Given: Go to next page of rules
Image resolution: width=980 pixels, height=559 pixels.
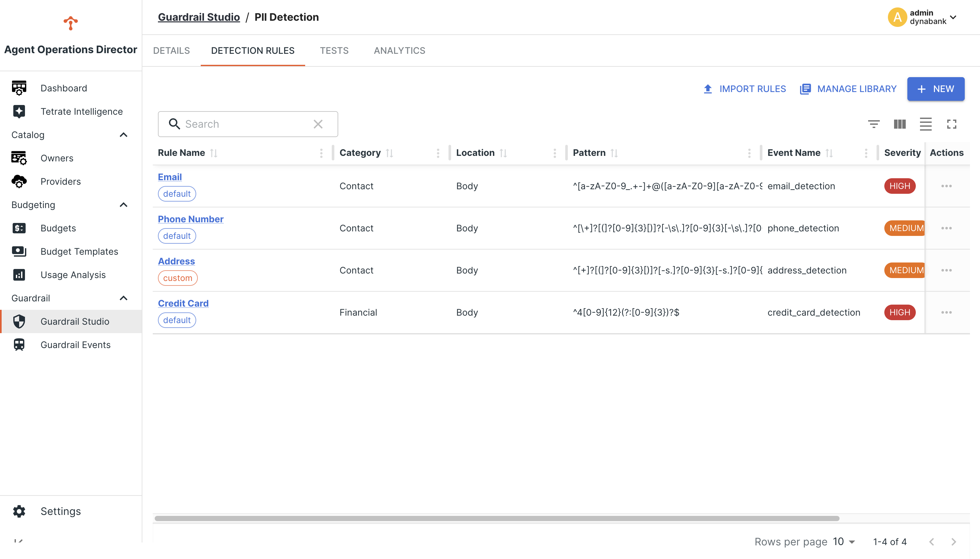Looking at the screenshot, I should tap(953, 542).
